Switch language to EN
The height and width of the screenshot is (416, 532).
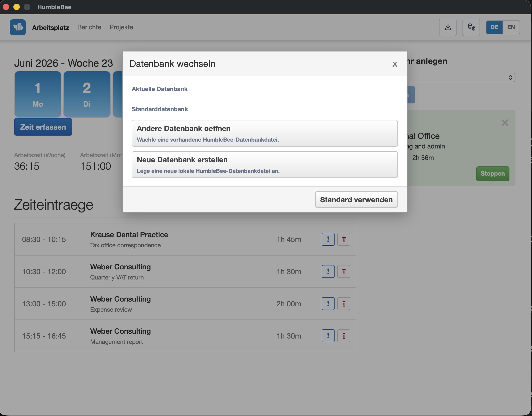(x=511, y=27)
